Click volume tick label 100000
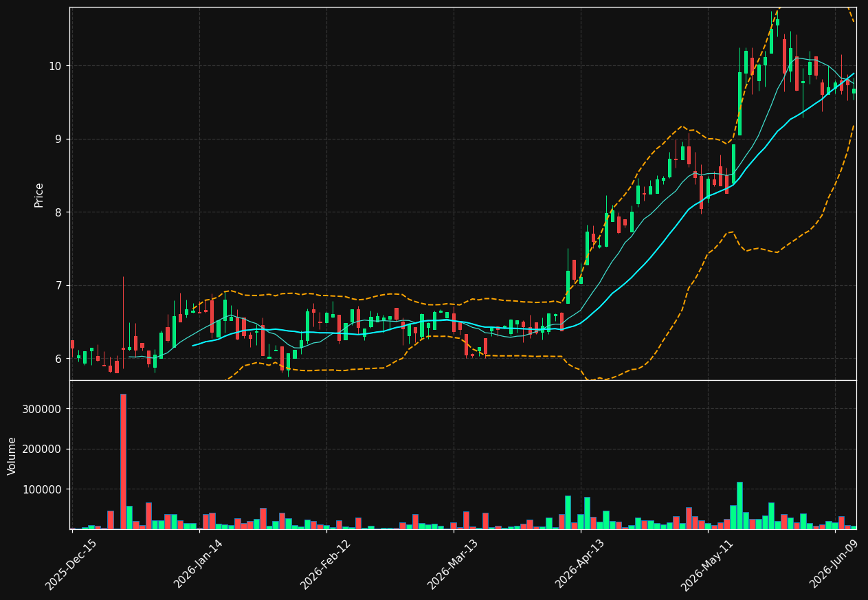This screenshot has width=868, height=600. [x=43, y=489]
